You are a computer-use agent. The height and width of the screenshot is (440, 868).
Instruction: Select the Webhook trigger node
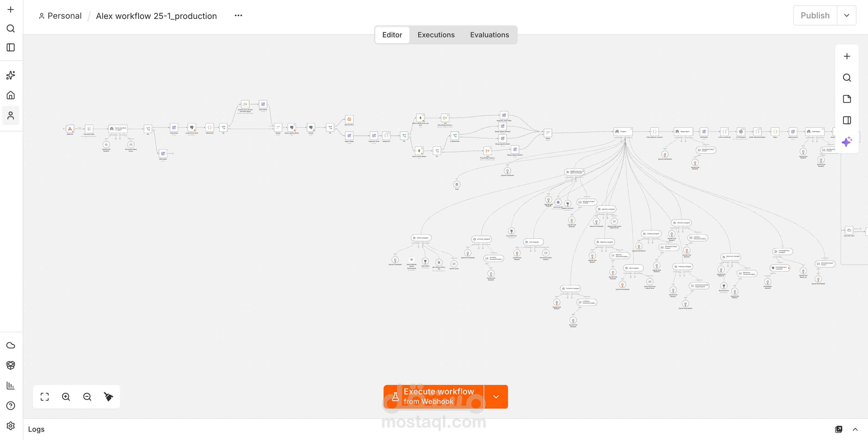[70, 129]
